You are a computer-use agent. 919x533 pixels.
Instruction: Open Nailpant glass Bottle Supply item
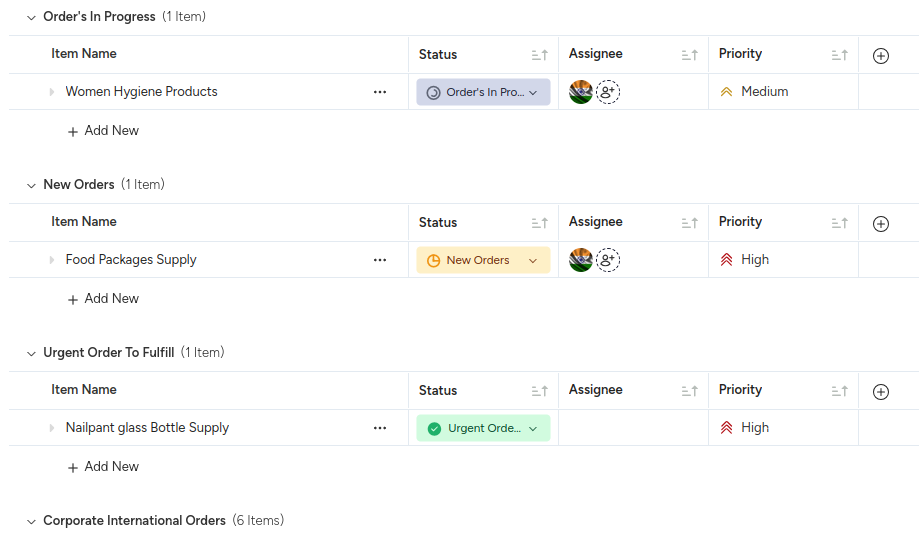(147, 428)
